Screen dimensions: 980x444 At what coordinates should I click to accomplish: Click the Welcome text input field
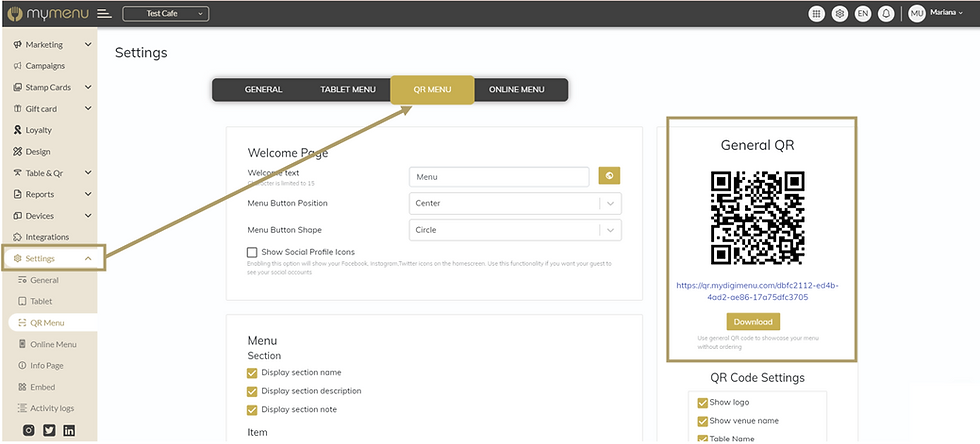pyautogui.click(x=499, y=177)
